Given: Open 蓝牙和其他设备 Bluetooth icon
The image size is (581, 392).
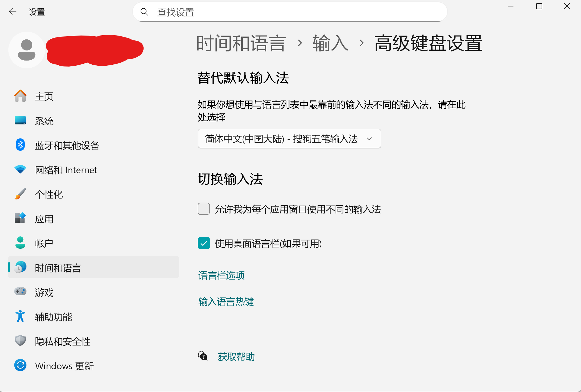Looking at the screenshot, I should point(20,145).
